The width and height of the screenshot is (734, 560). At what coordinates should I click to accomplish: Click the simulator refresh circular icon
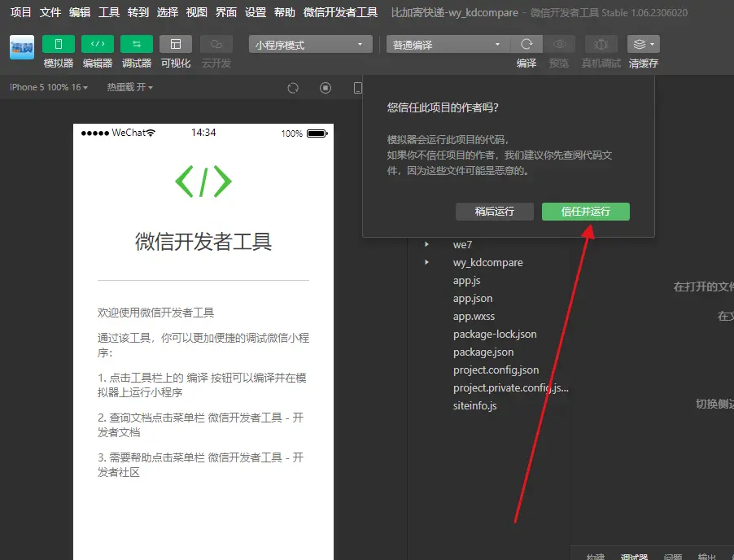tap(293, 88)
